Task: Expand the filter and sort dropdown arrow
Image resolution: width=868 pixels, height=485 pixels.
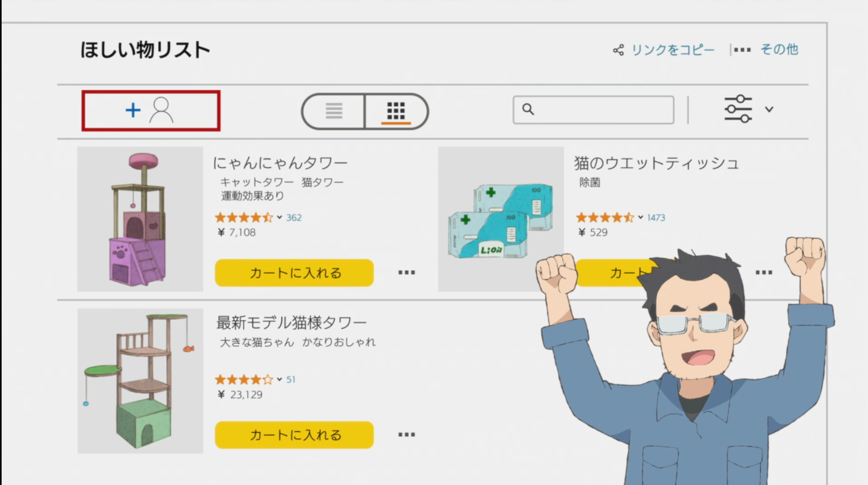Action: [x=769, y=109]
